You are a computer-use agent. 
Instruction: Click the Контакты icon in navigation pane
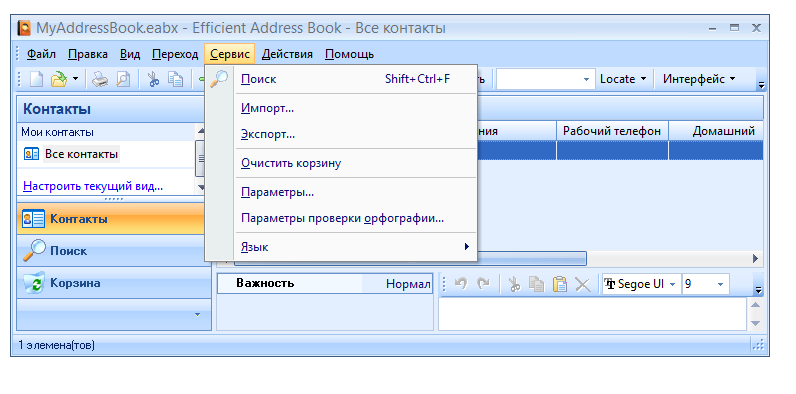[34, 219]
